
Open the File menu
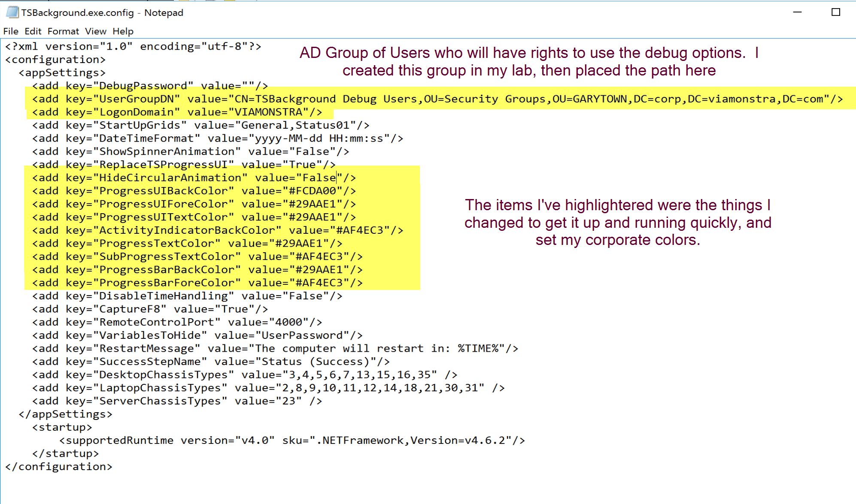click(11, 31)
